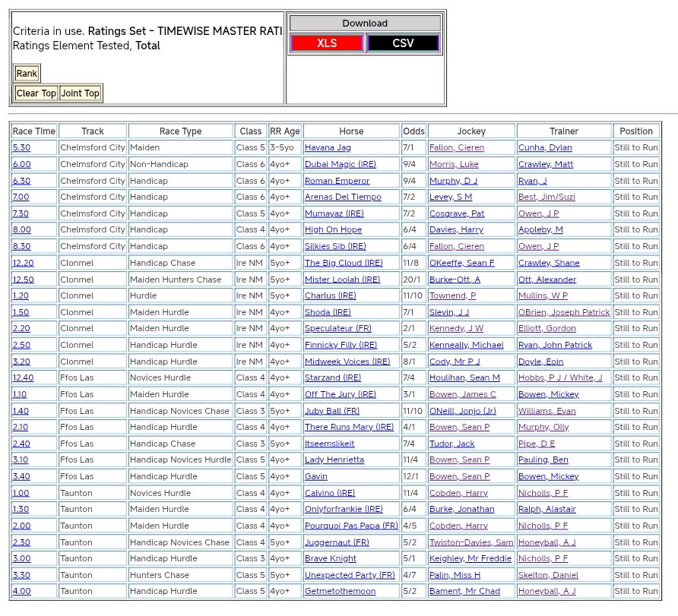Click the red XLS download button
The width and height of the screenshot is (678, 616).
327,43
